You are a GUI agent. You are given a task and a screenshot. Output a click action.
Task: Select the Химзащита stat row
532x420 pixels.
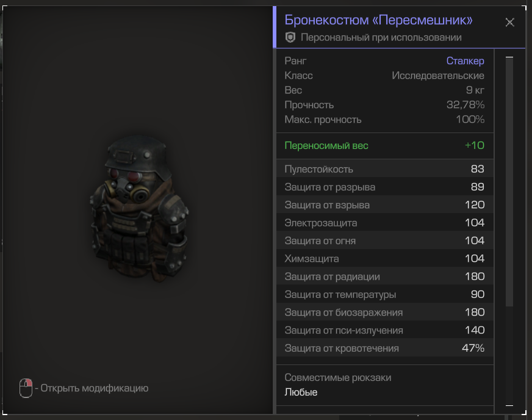384,258
